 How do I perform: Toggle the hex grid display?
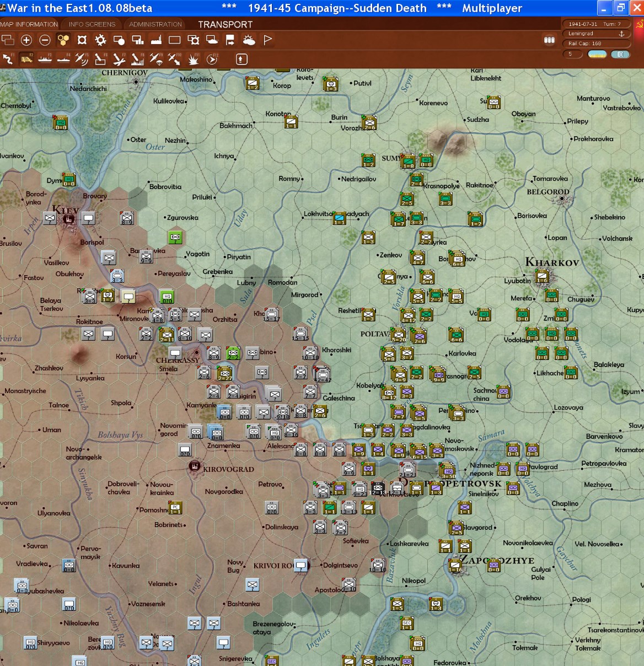coord(63,40)
